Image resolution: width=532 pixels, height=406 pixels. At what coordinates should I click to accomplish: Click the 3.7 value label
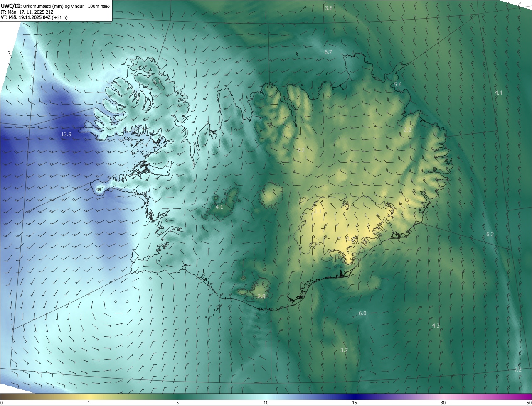(x=344, y=350)
